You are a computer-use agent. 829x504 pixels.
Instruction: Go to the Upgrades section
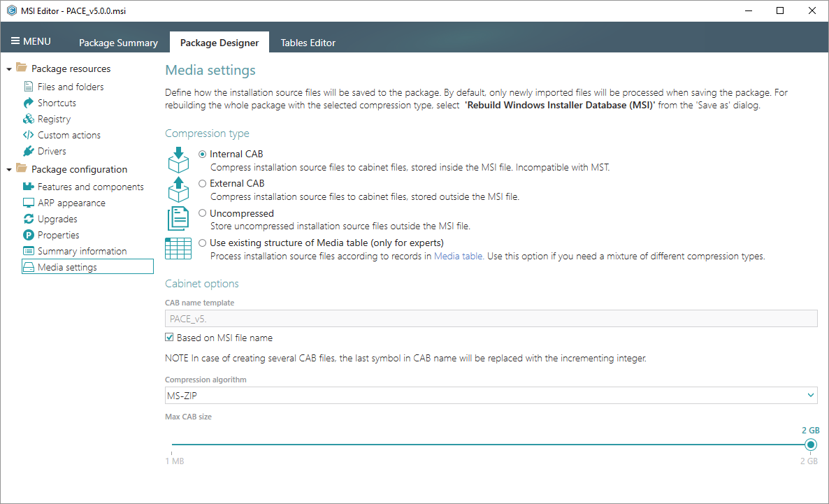pos(57,219)
